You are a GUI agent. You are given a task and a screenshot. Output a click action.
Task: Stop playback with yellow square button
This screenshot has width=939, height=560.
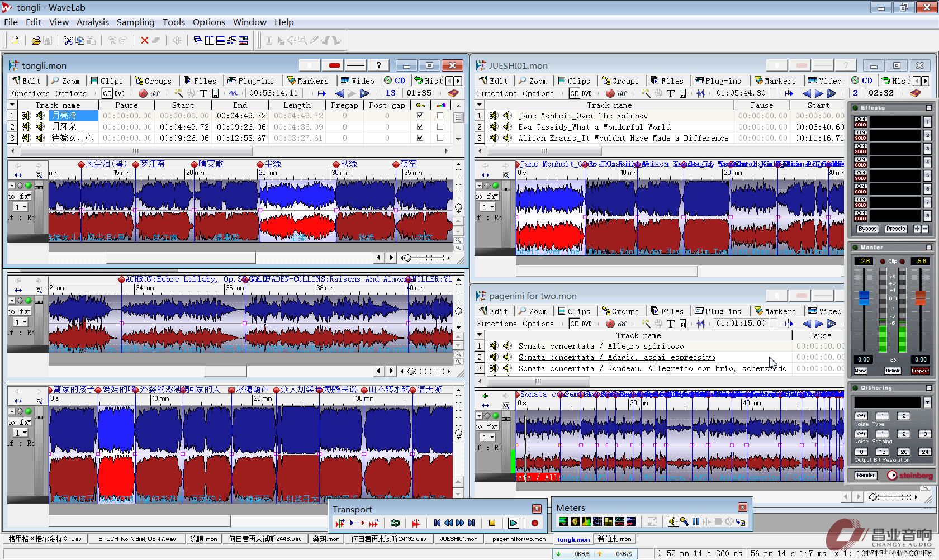[492, 523]
